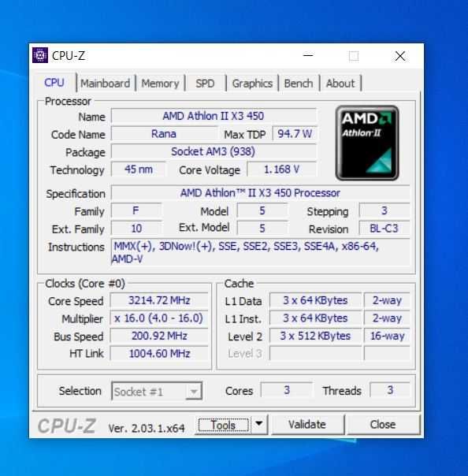Screen dimensions: 468x476
Task: Click the L1 Data value 3 x 64 KBytes
Action: pos(316,300)
